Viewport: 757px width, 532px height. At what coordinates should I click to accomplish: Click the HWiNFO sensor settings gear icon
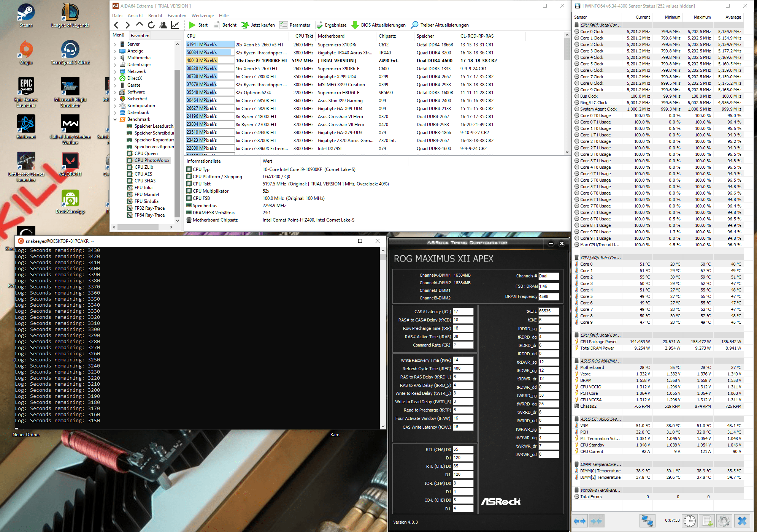click(x=724, y=520)
